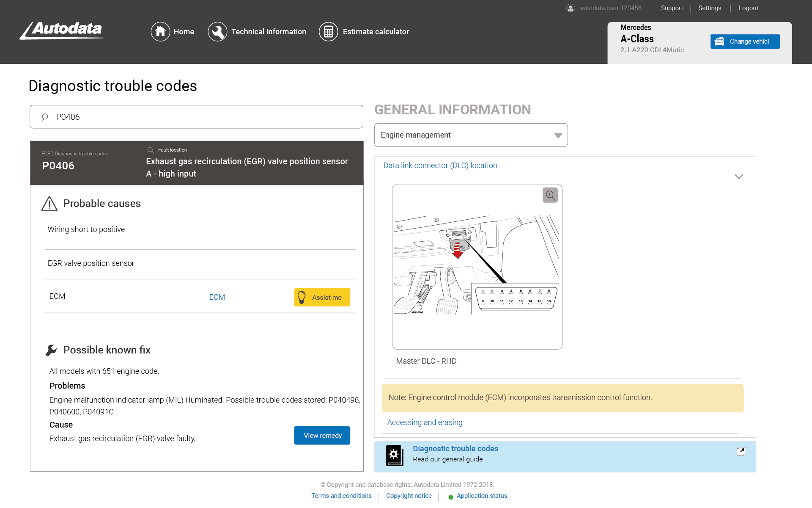The width and height of the screenshot is (812, 508).
Task: Click the green Application status indicator
Action: 450,496
